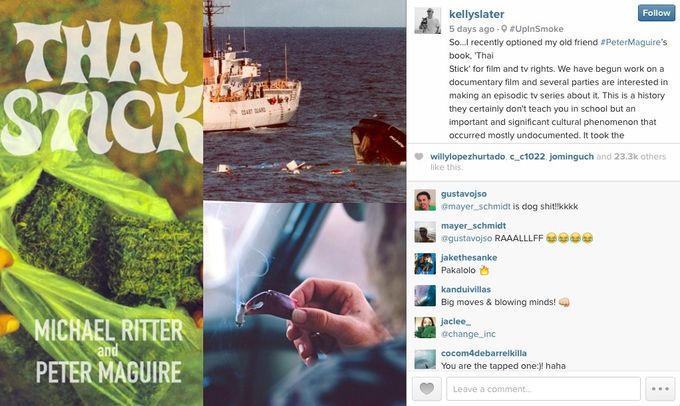Viewport: 680px width, 406px height.
Task: Click mayer_schmidt's comment avatar
Action: click(424, 232)
